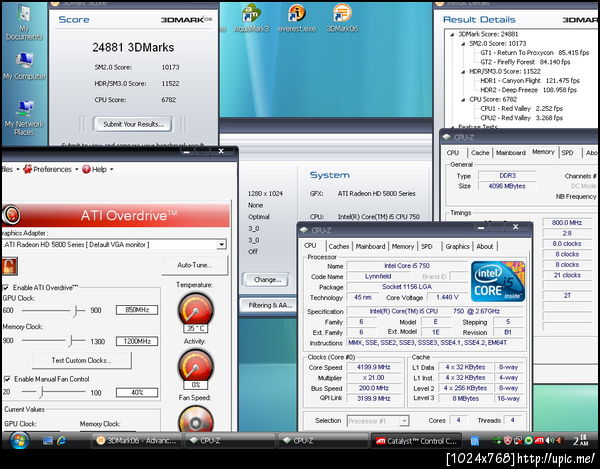The image size is (600, 469).
Task: Open My Documents desktop icon
Action: tap(24, 23)
